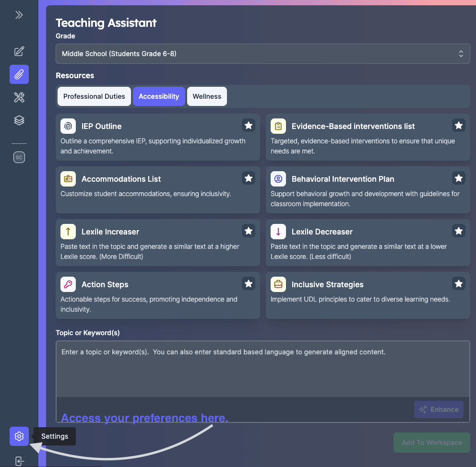Click the Enhance button
The height and width of the screenshot is (467, 476).
click(439, 409)
